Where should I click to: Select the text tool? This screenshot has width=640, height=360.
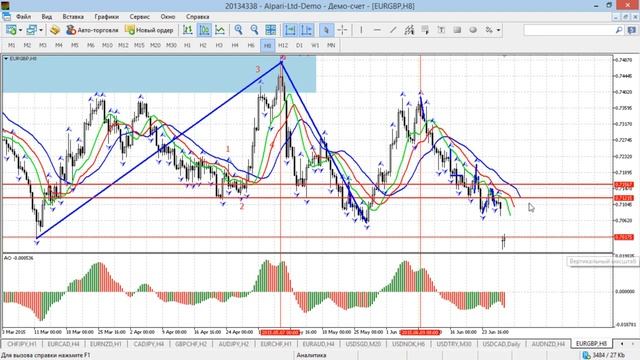(441, 30)
